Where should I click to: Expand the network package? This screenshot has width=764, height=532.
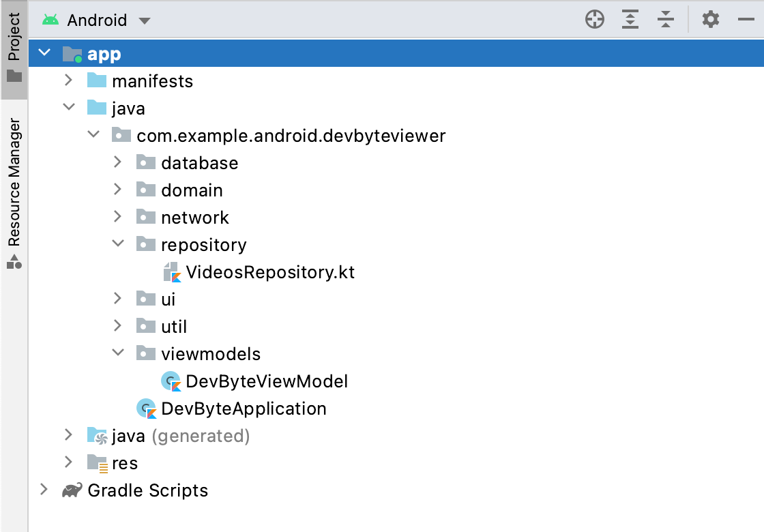click(117, 217)
